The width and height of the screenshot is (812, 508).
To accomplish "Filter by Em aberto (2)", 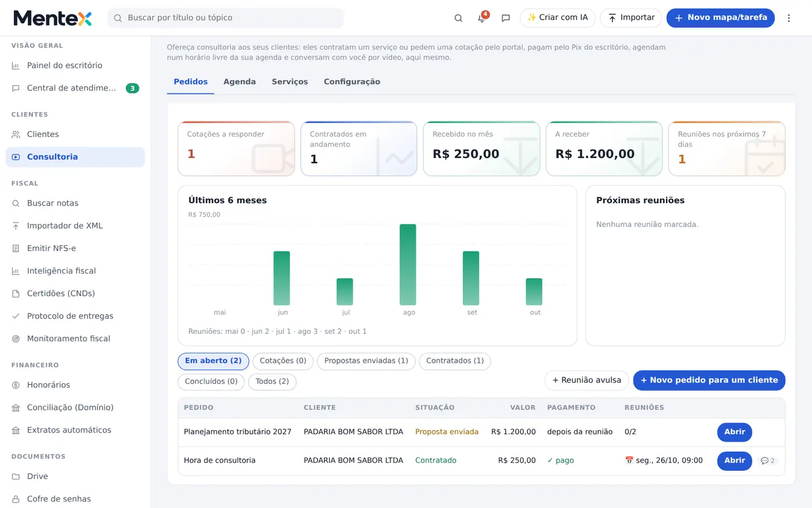I will [x=213, y=361].
